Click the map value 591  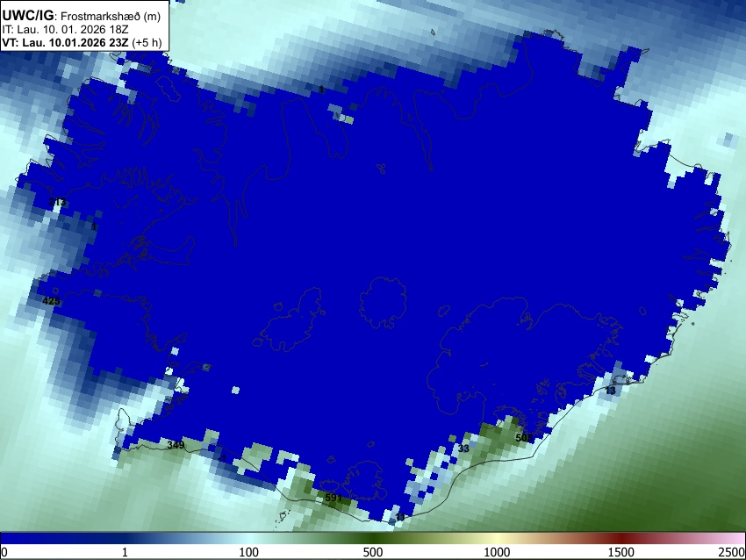(x=334, y=499)
